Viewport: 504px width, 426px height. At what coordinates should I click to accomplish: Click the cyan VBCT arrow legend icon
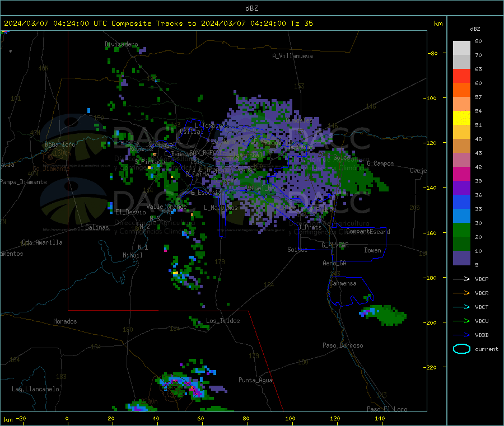(461, 307)
